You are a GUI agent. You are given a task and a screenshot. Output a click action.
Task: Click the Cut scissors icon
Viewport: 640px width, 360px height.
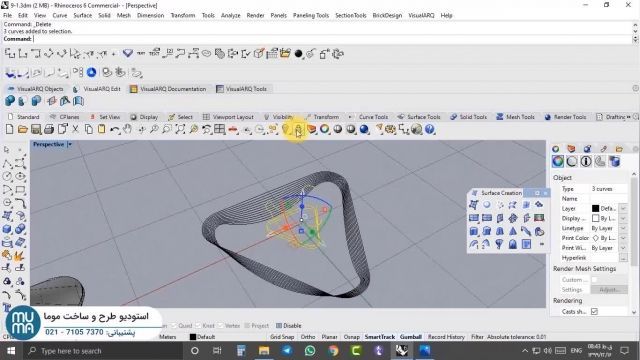(x=75, y=129)
